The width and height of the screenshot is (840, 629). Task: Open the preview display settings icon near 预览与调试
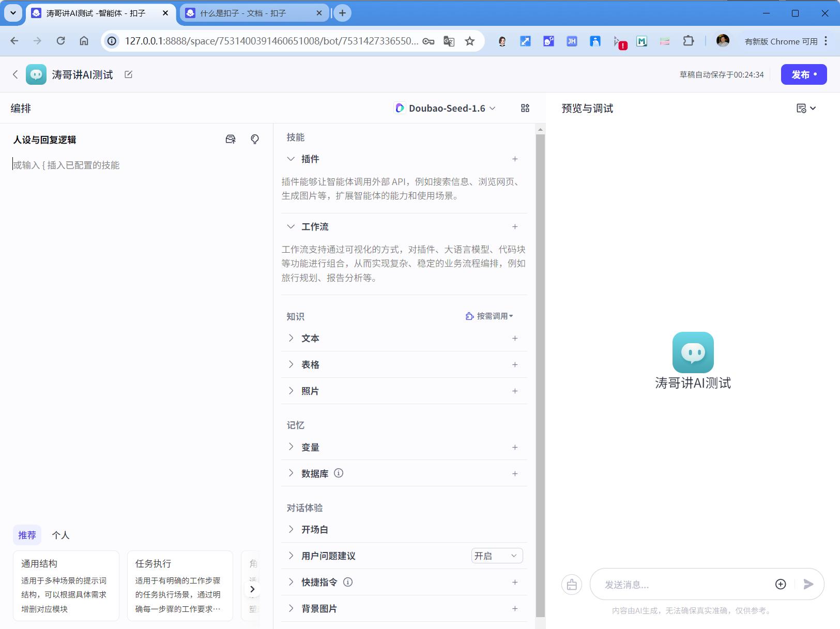tap(805, 108)
